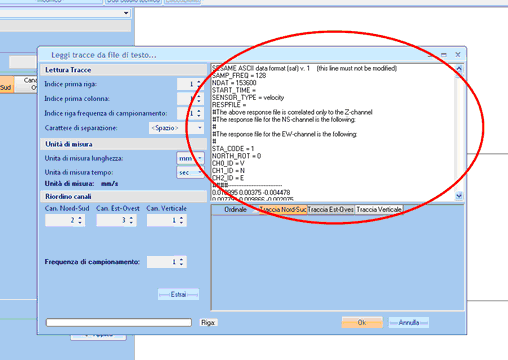This screenshot has height=360, width=508.
Task: Decrease the Can. Nord-Sud channel number
Action: point(80,223)
